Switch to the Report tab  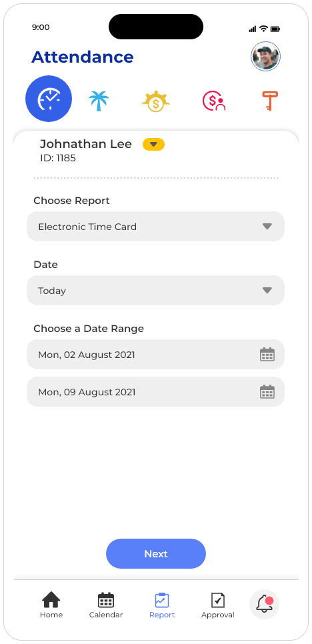162,605
